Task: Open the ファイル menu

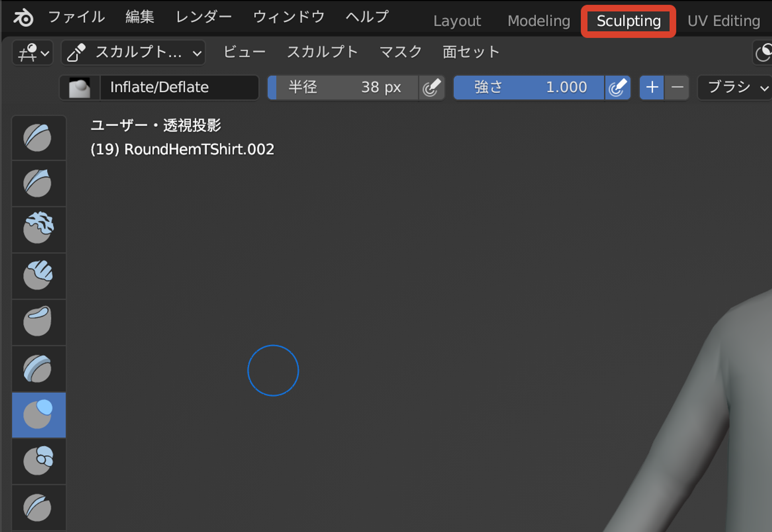Action: point(76,17)
